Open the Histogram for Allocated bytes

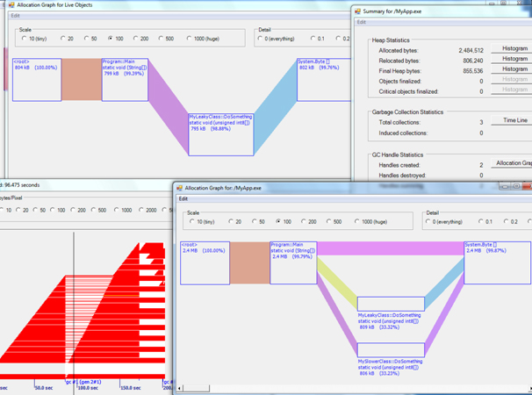pos(514,49)
